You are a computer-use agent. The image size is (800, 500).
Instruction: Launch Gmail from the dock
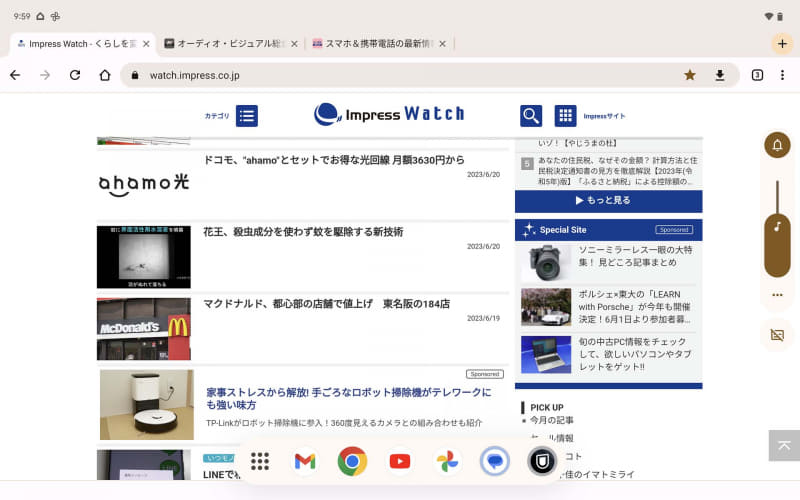tap(305, 461)
